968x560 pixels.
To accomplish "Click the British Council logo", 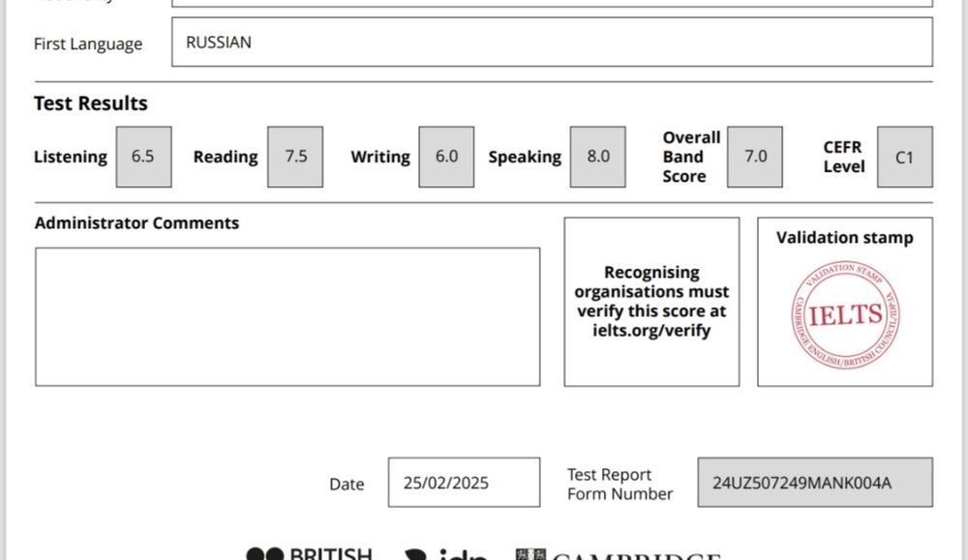I will (308, 554).
